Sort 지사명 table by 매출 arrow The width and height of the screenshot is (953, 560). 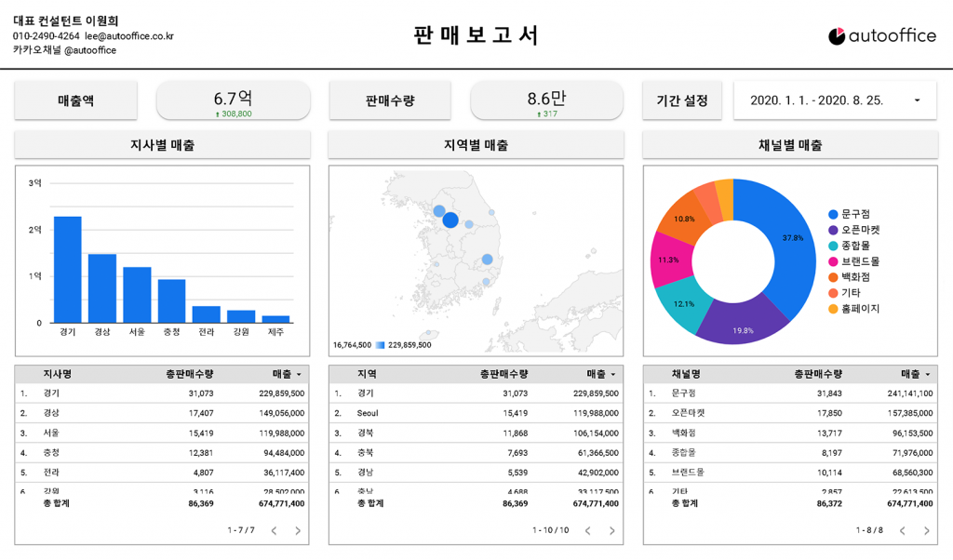point(299,375)
